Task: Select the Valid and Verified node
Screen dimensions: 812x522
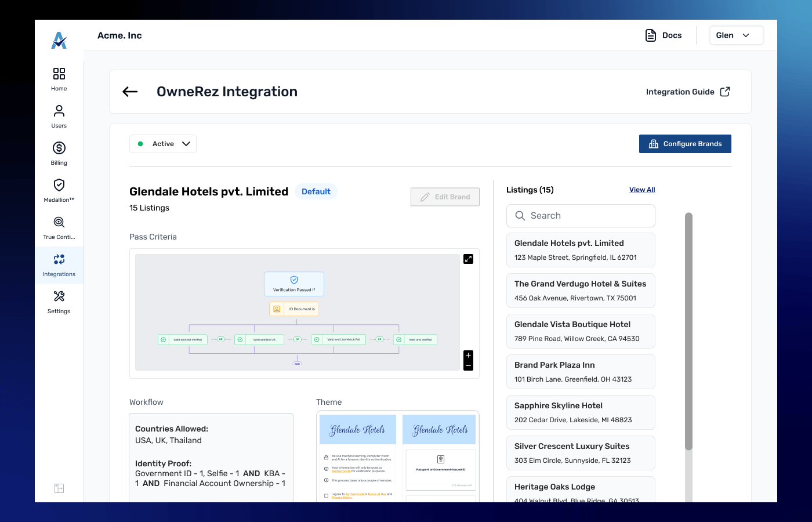Action: 415,340
